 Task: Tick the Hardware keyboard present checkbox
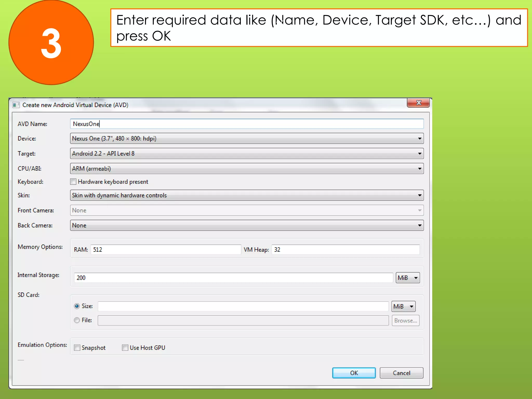pyautogui.click(x=73, y=182)
